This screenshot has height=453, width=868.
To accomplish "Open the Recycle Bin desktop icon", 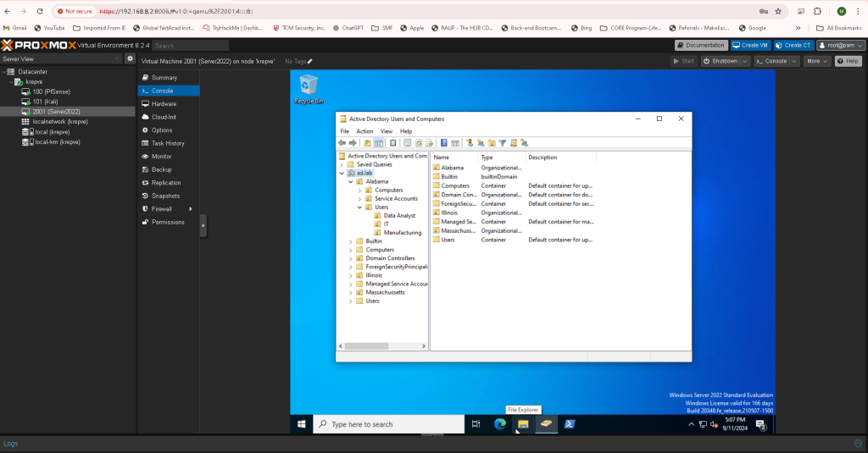I will [x=309, y=88].
